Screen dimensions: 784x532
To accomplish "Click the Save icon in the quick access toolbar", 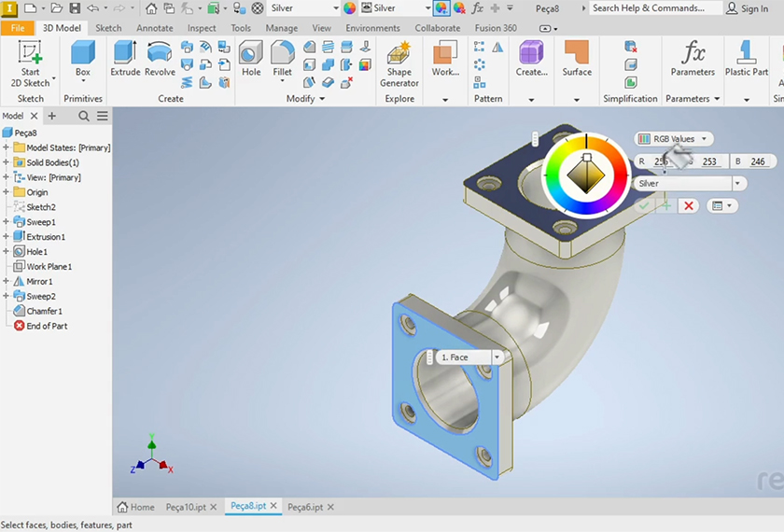I will tap(75, 8).
